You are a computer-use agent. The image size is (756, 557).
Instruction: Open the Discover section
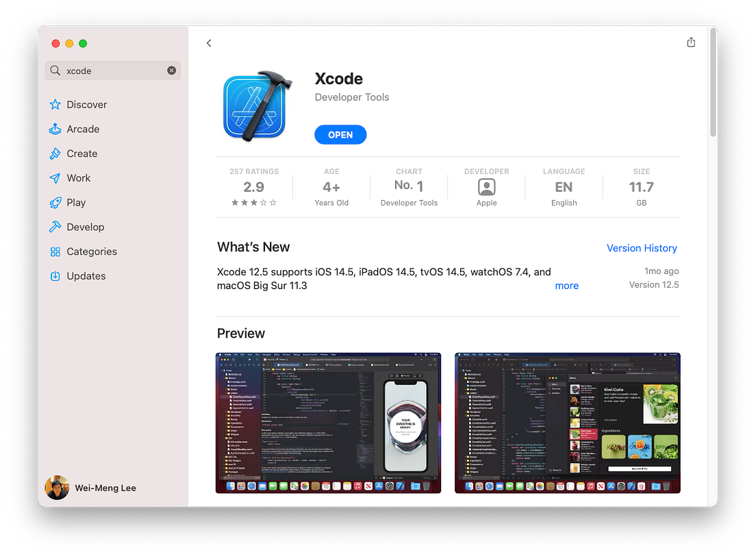pos(87,105)
